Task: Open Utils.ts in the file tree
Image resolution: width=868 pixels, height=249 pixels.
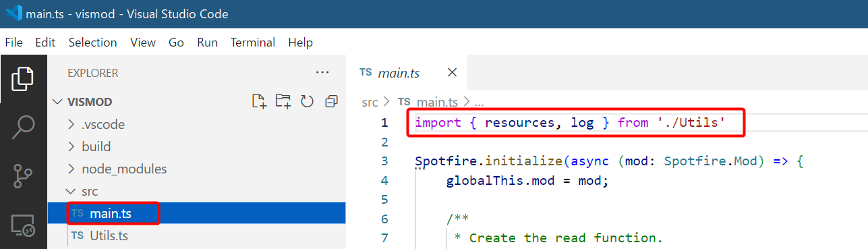Action: (x=109, y=236)
